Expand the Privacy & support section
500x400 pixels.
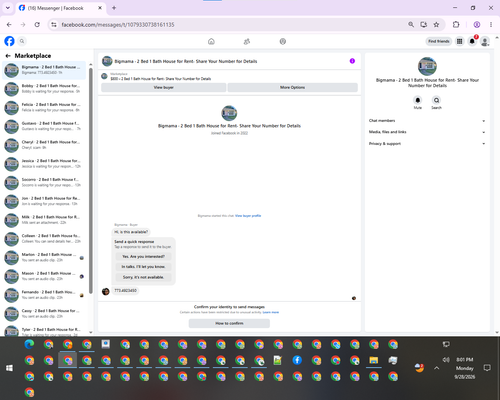click(427, 144)
